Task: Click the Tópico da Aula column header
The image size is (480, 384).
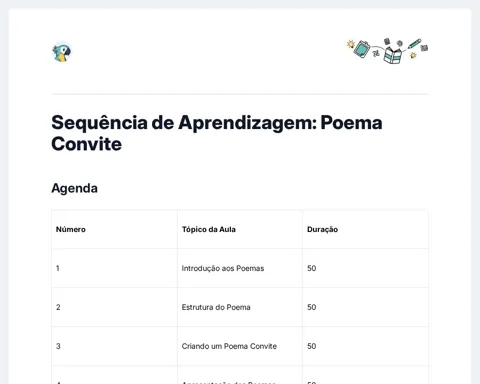Action: pyautogui.click(x=209, y=229)
